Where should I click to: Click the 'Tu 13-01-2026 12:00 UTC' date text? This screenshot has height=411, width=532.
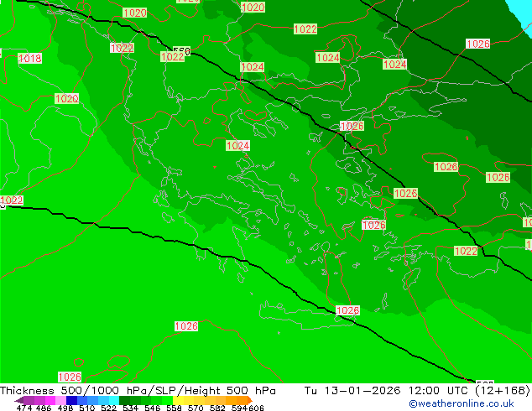[387, 391]
